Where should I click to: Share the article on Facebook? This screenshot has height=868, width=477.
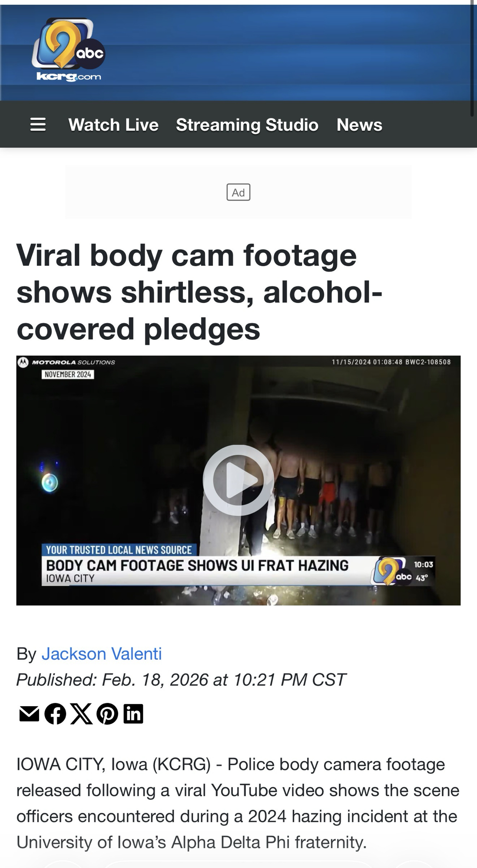[55, 714]
